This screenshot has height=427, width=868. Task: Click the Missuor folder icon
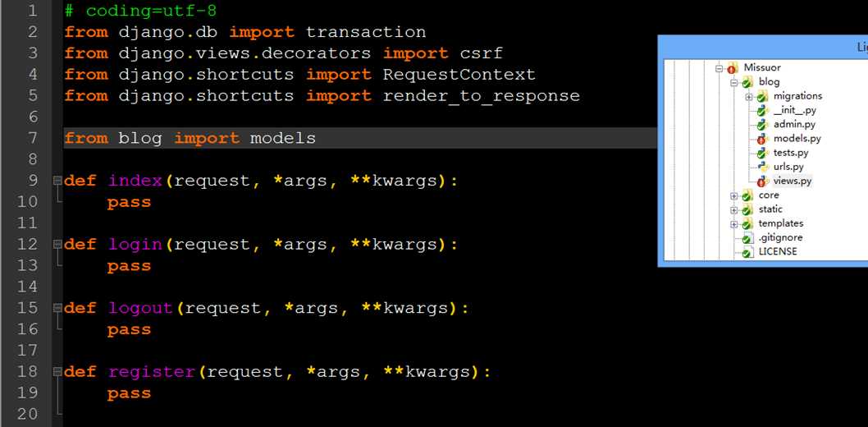point(733,68)
